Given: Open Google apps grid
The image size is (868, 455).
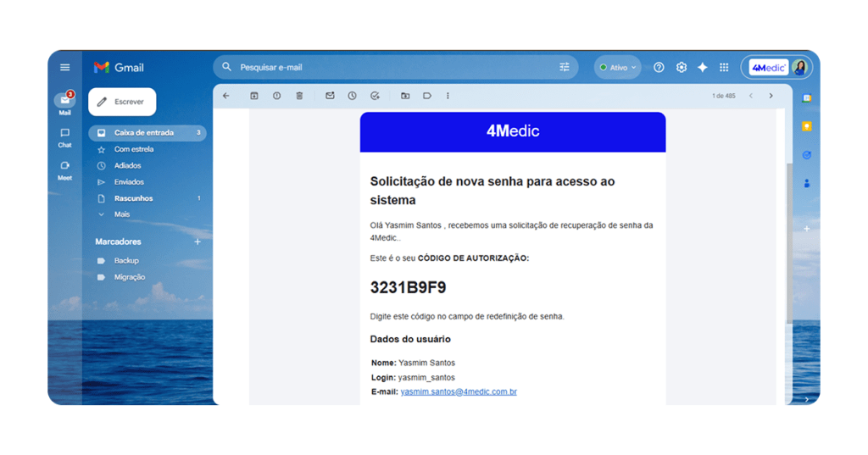Looking at the screenshot, I should tap(724, 67).
